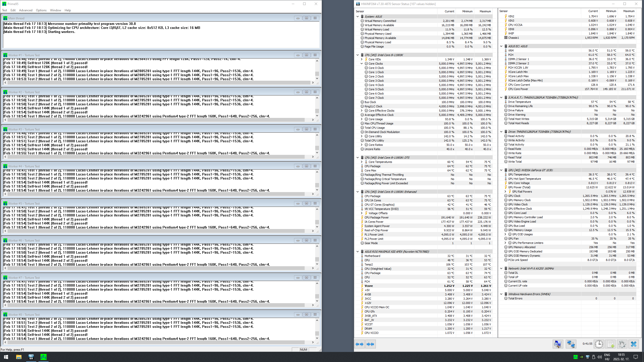Image resolution: width=644 pixels, height=362 pixels.
Task: Expand the Core Temperatures row
Action: tap(362, 162)
